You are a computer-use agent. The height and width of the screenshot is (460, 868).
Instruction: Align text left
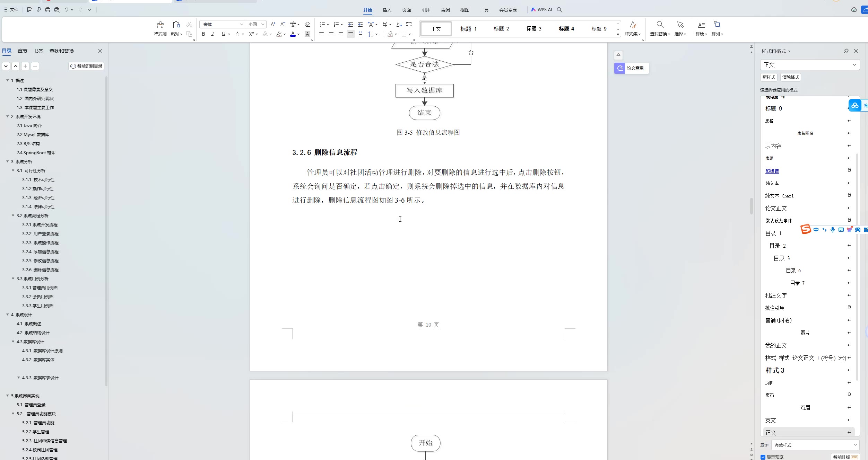tap(321, 34)
